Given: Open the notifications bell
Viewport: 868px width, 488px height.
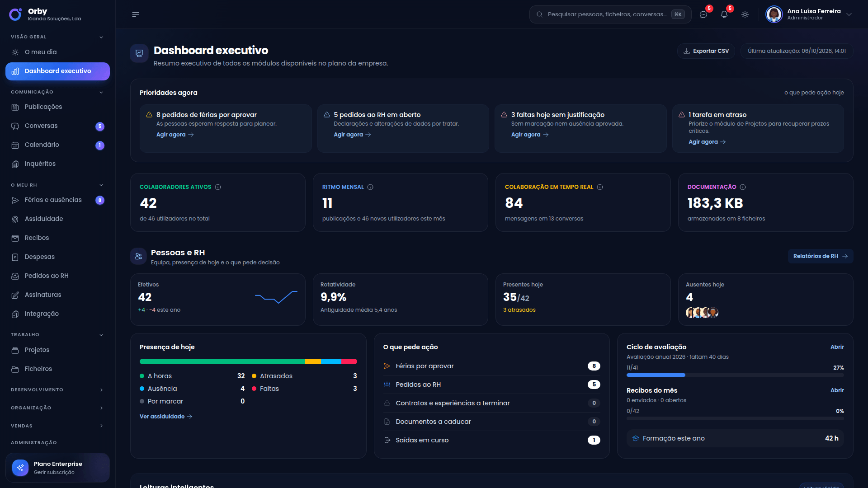Looking at the screenshot, I should (724, 14).
